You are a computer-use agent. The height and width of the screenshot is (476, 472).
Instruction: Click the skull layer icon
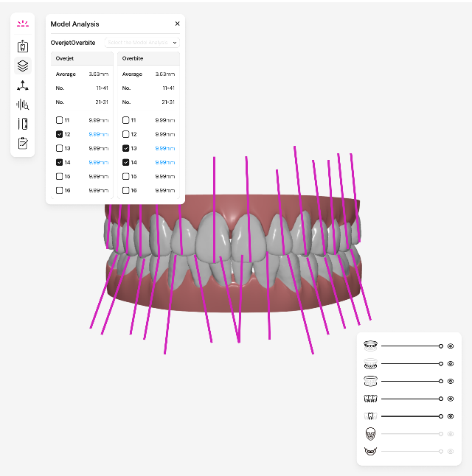pyautogui.click(x=370, y=434)
